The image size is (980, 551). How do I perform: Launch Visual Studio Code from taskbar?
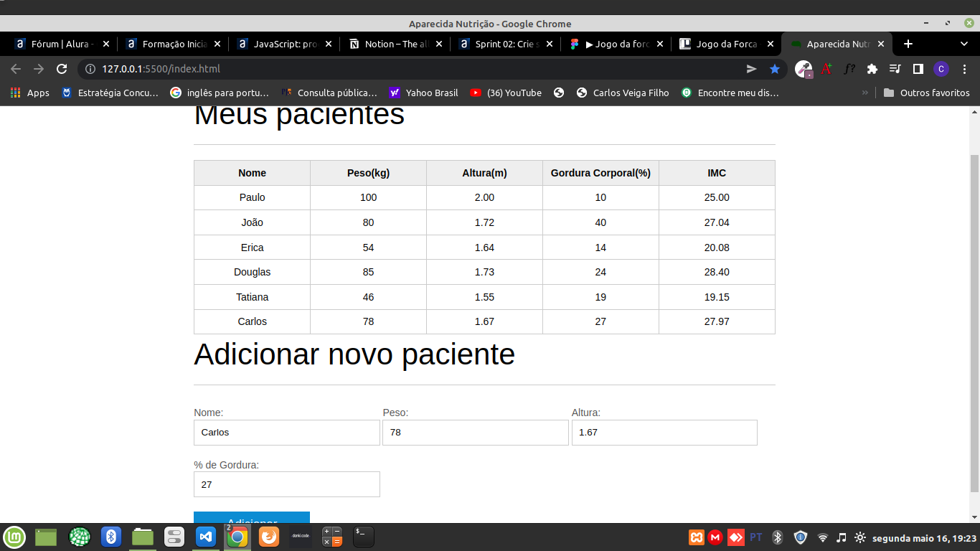pos(206,537)
